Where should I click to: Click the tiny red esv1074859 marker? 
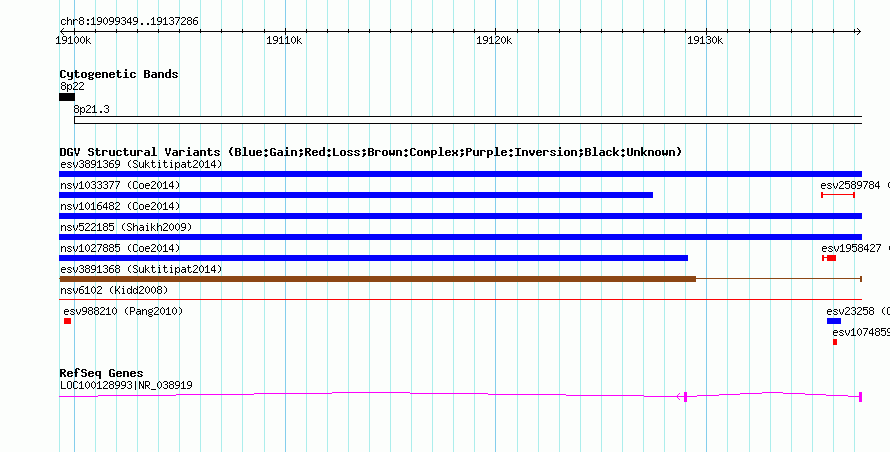click(x=835, y=342)
